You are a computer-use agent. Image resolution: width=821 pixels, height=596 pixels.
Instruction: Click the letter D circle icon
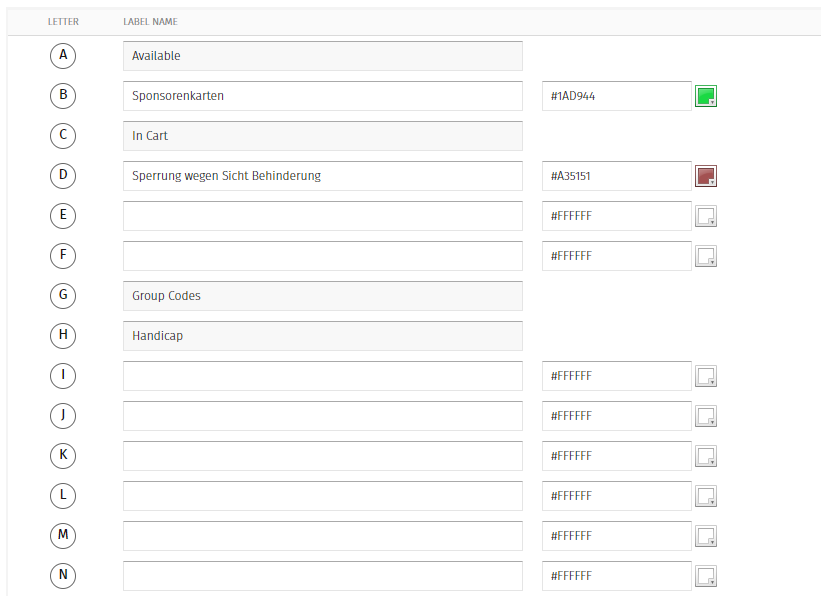[x=63, y=176]
